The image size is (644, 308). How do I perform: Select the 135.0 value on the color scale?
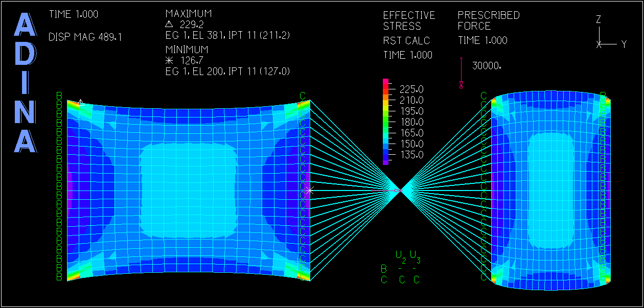point(412,155)
